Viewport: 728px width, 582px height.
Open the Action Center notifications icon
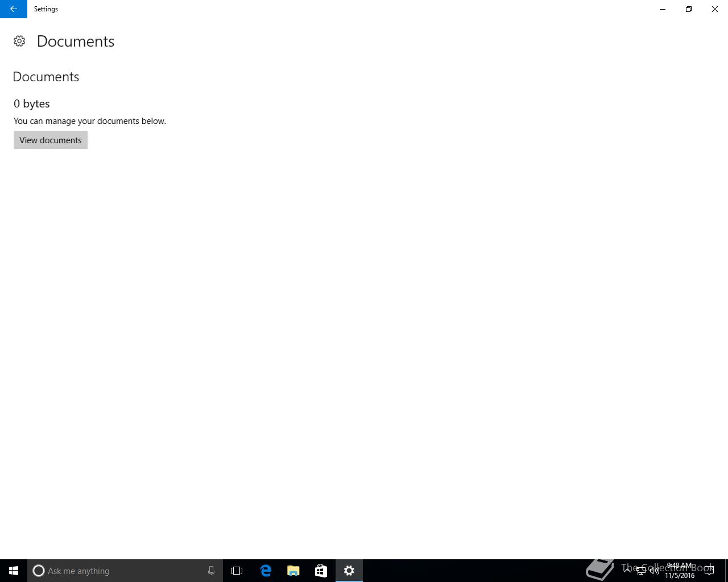point(709,571)
